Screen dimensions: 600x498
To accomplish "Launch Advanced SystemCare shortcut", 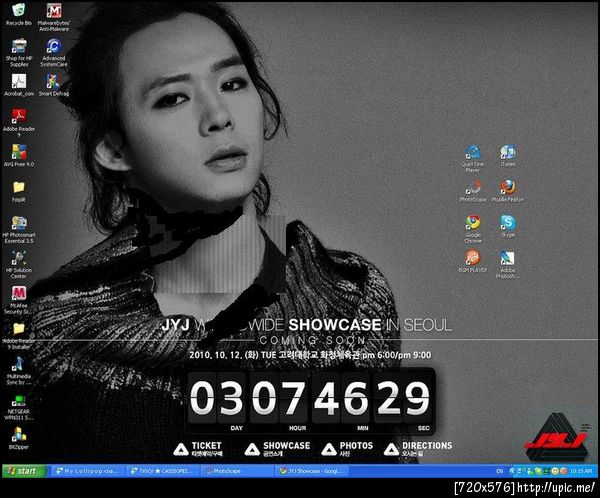I will (x=54, y=52).
